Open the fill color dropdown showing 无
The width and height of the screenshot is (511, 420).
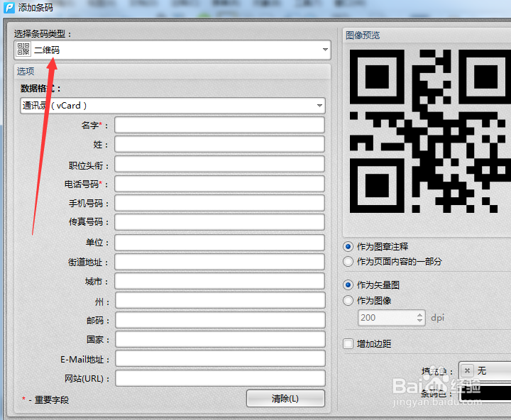(x=485, y=371)
